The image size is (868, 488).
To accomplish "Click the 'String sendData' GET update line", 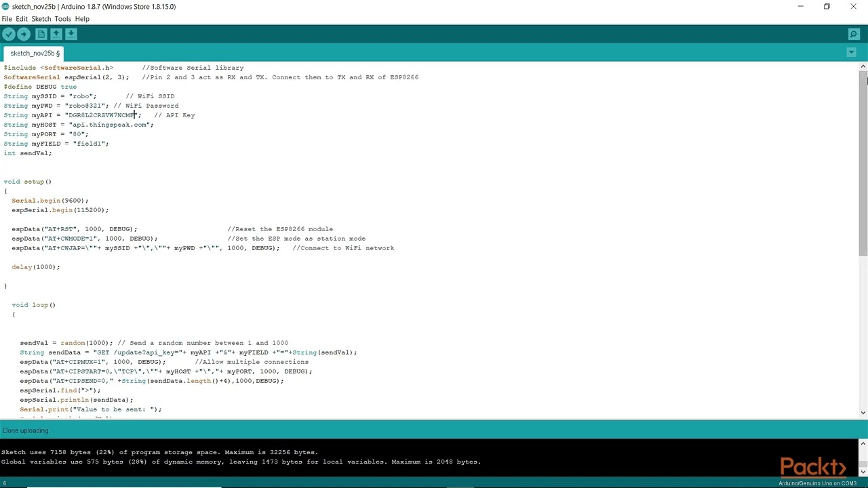I will coord(189,352).
